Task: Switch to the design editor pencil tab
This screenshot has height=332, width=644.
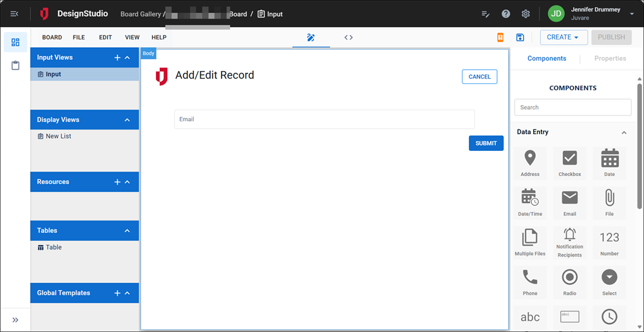Action: 311,37
